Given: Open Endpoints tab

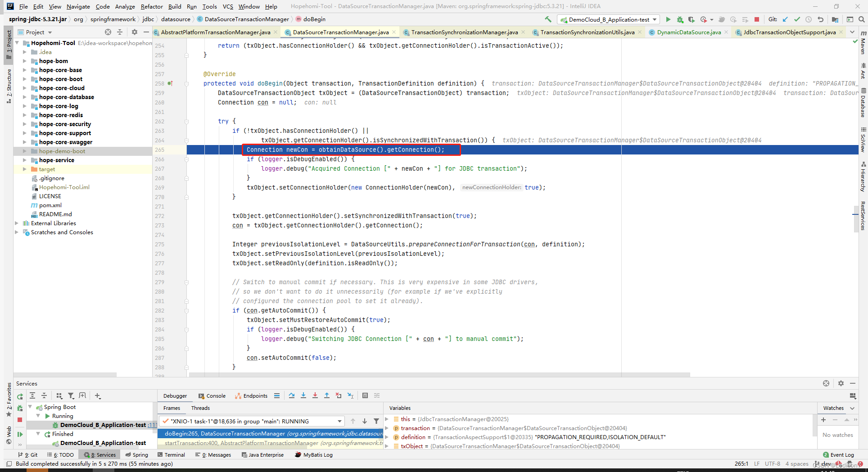Looking at the screenshot, I should click(x=251, y=396).
